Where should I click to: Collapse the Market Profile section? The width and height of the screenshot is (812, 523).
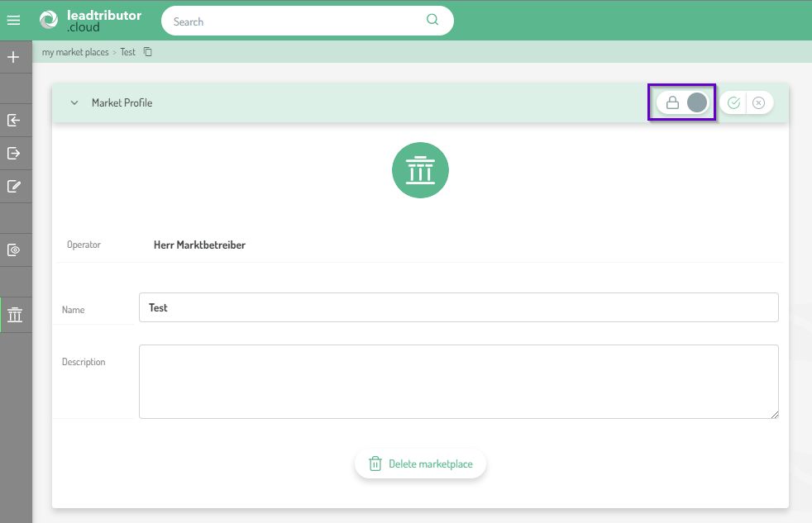74,103
